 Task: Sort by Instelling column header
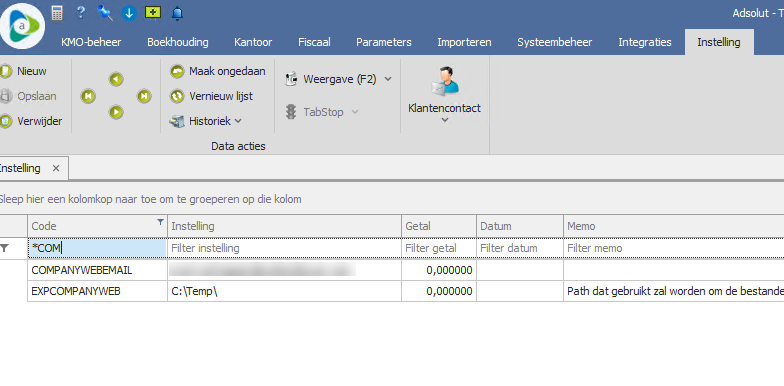coord(284,226)
